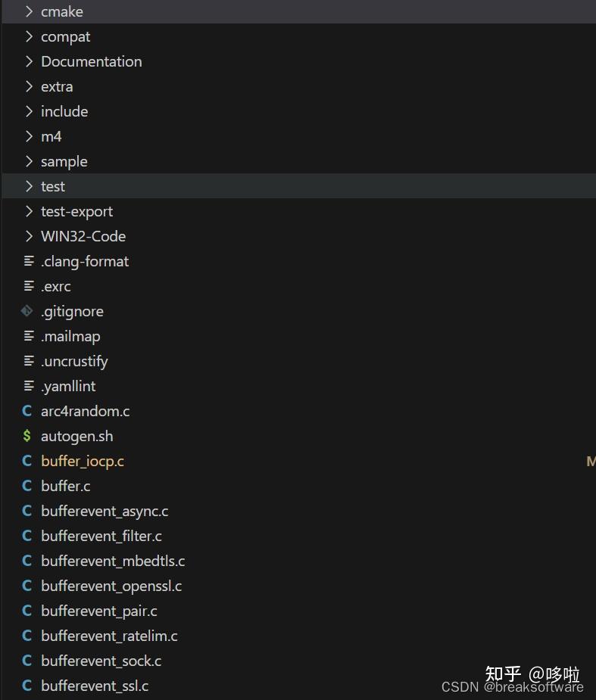Click the C icon beside buffer.c
The width and height of the screenshot is (596, 700).
27,486
